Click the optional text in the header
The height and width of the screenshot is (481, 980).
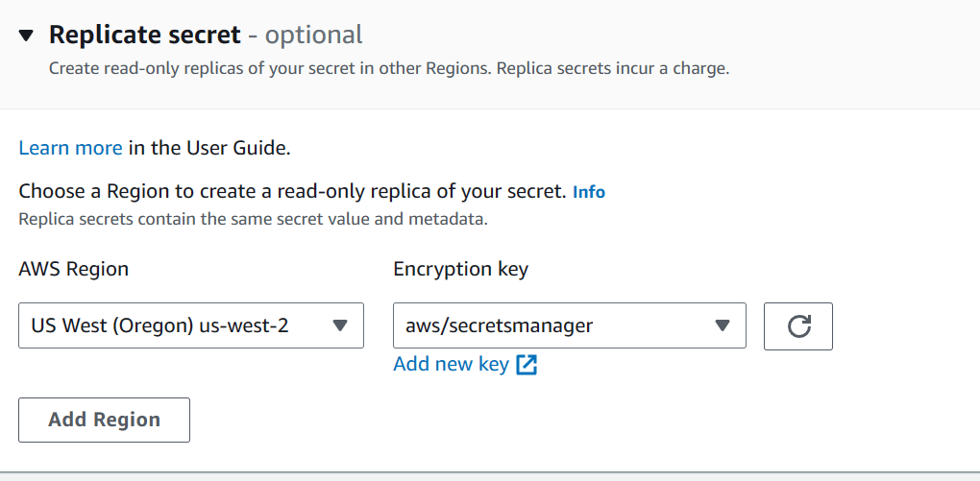tap(313, 36)
